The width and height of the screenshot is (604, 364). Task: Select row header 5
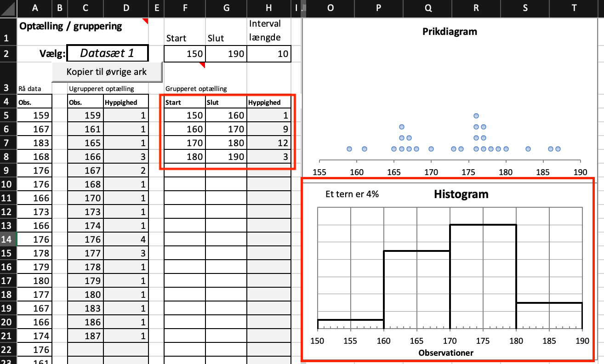click(8, 115)
